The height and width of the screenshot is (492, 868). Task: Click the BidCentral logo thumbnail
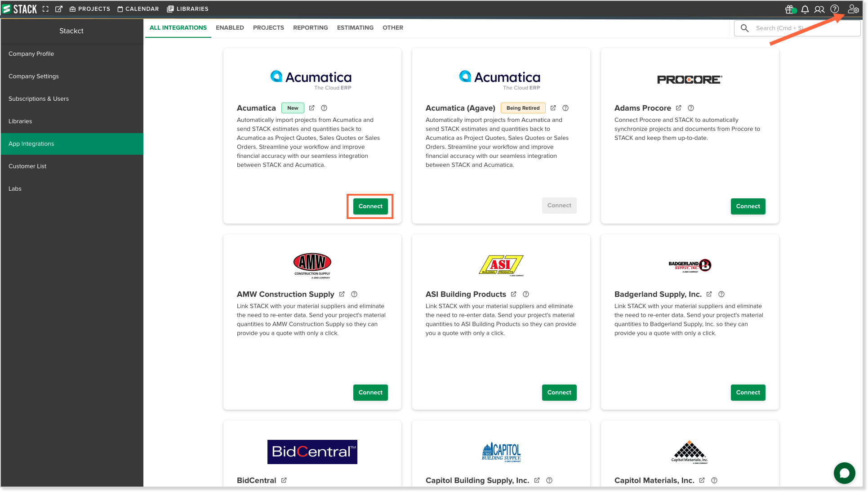coord(312,452)
